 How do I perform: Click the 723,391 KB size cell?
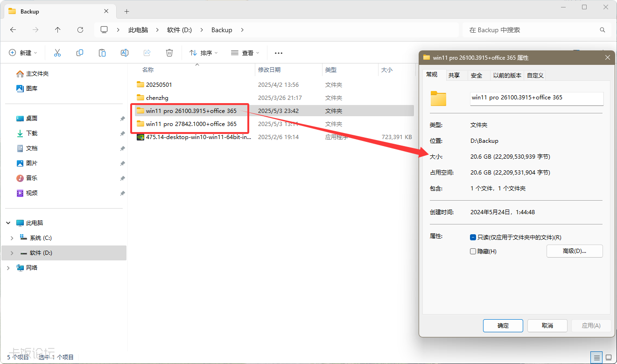397,137
